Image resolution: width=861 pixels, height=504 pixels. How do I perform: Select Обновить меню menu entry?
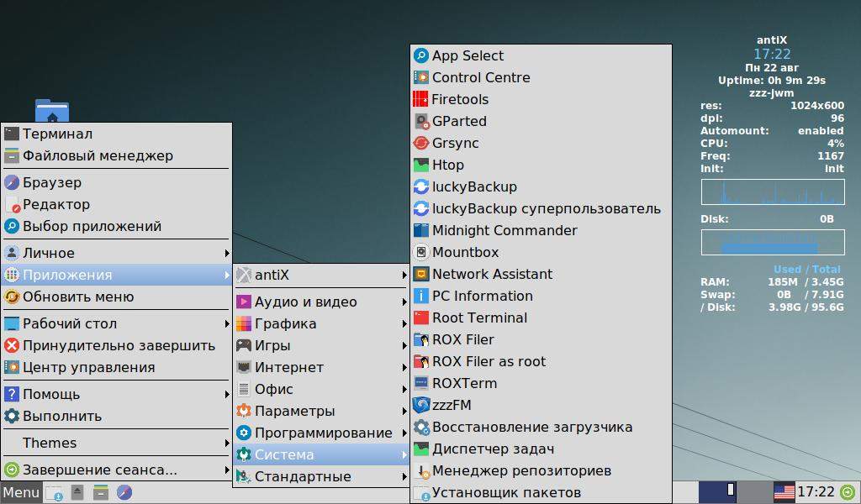pyautogui.click(x=116, y=297)
